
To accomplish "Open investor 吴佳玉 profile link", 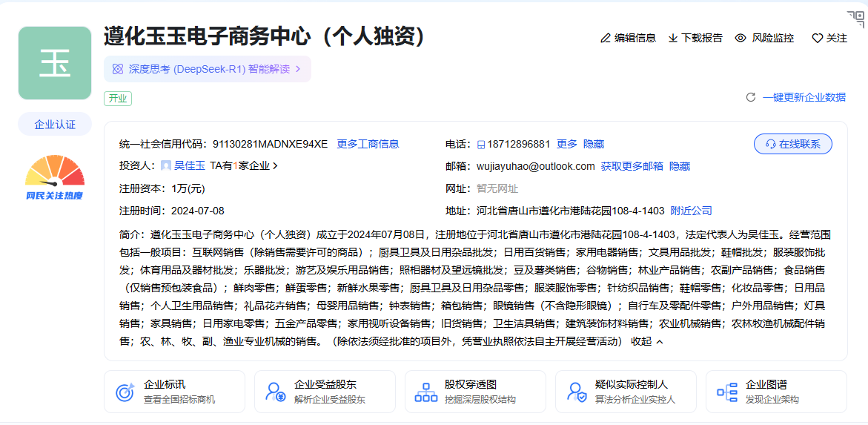I will tap(190, 165).
